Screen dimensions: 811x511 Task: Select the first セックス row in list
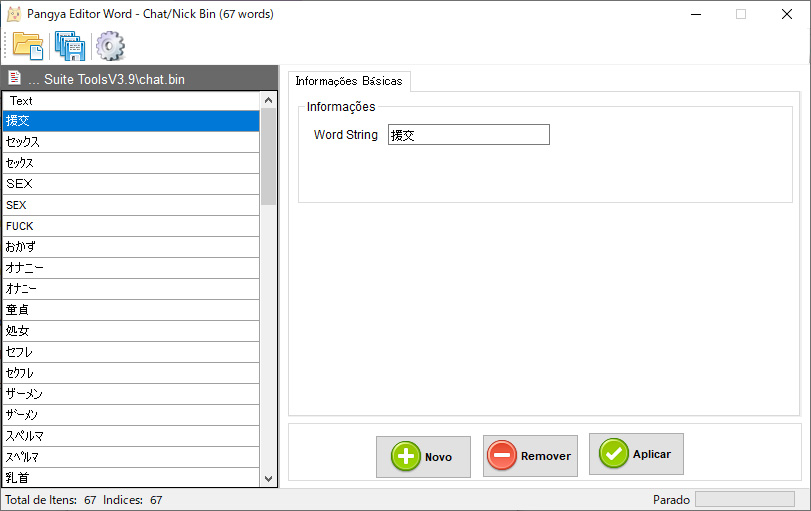click(131, 142)
